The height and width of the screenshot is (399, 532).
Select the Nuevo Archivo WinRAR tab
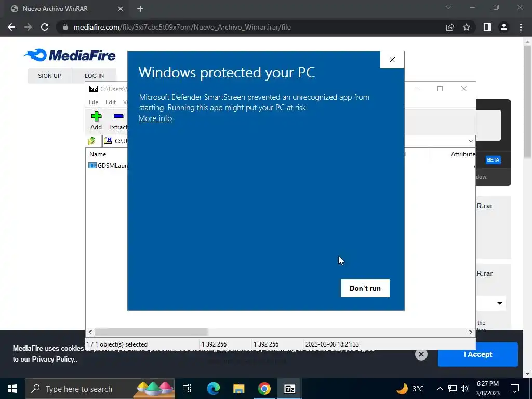click(67, 9)
